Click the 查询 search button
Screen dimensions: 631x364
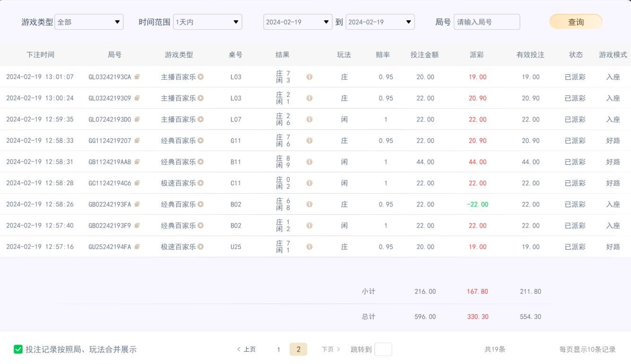pyautogui.click(x=575, y=22)
